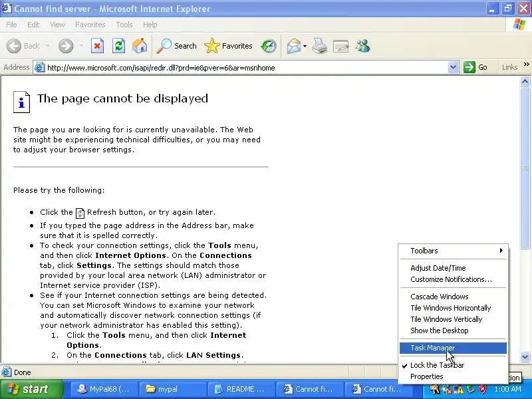This screenshot has height=399, width=532.
Task: Open the Back history dropdown arrow
Action: point(47,46)
